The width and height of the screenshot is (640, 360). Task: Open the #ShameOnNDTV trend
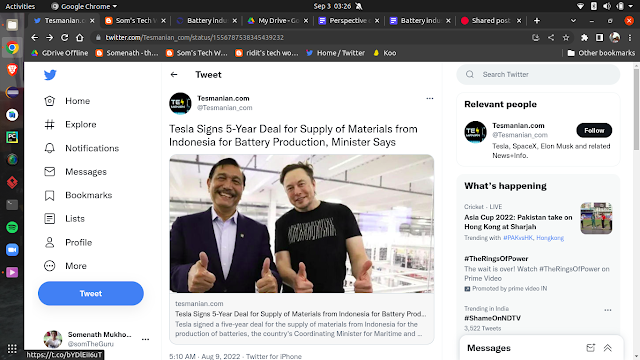pyautogui.click(x=492, y=318)
